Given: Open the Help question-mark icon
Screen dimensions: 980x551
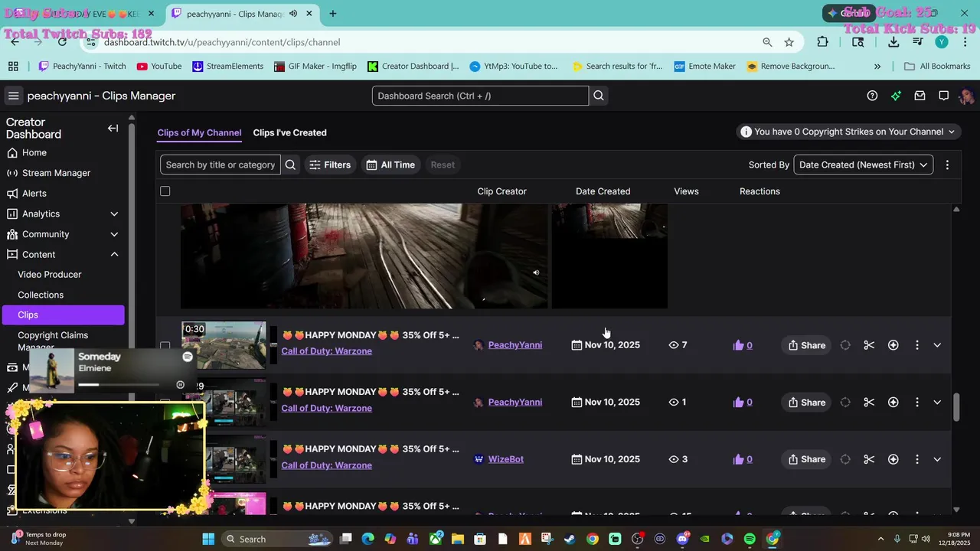Looking at the screenshot, I should pos(872,96).
